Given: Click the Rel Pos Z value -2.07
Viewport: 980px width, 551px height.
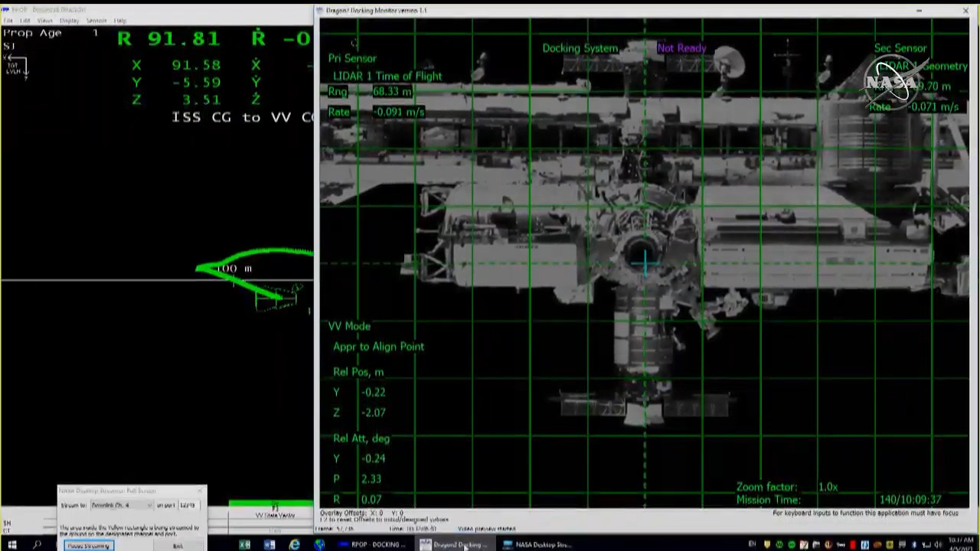Looking at the screenshot, I should tap(374, 412).
